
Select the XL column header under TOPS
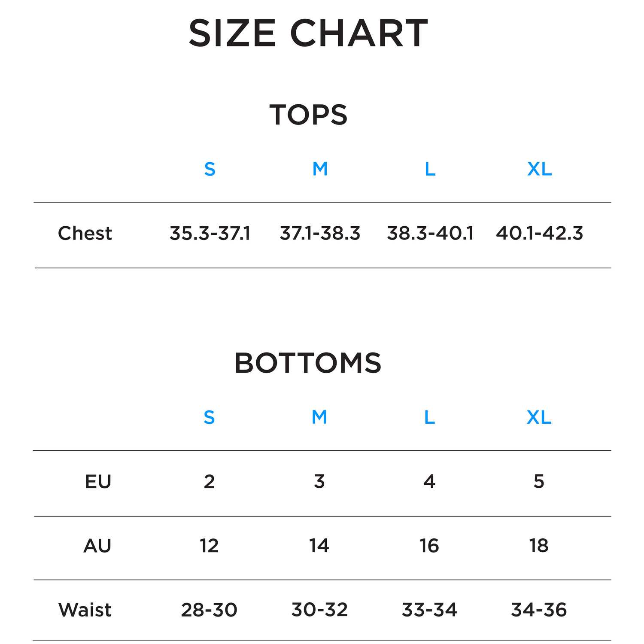coord(539,169)
